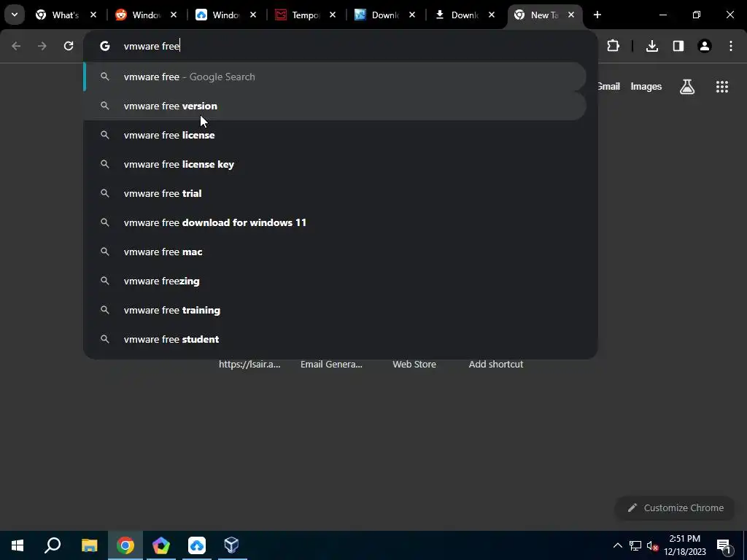
Task: Open Chrome's three-dot menu
Action: tap(731, 46)
